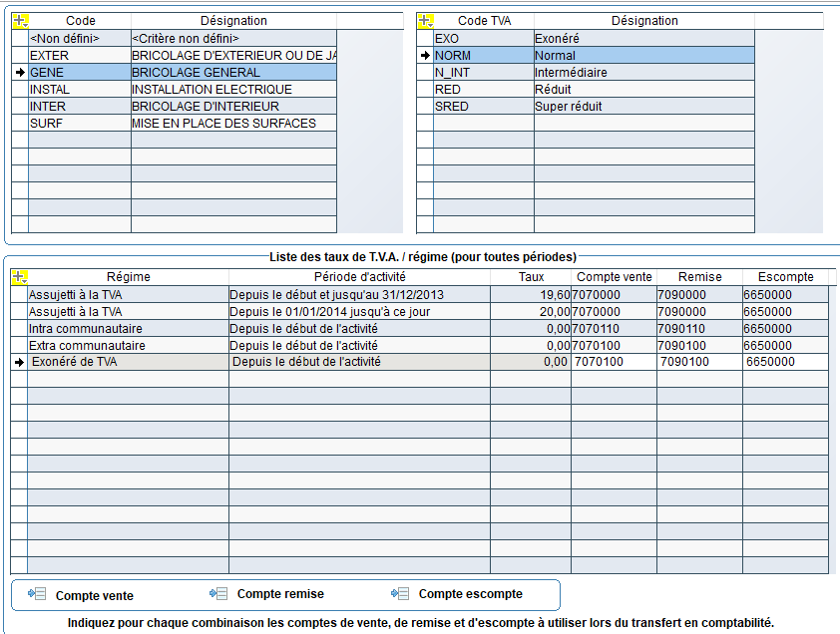Select the period Depuis le 01/01/2014 jusqu'à ce jour
Image resolution: width=840 pixels, height=634 pixels.
[x=359, y=312]
